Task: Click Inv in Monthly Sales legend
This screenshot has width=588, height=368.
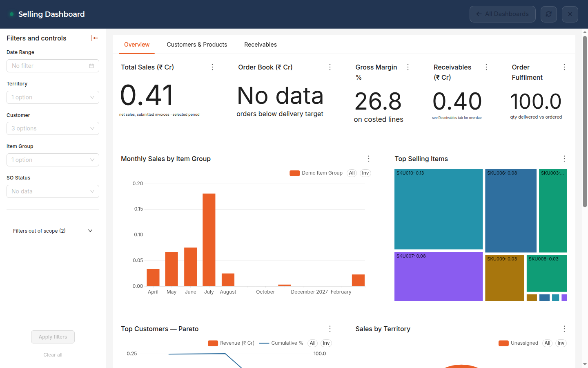Action: coord(365,173)
